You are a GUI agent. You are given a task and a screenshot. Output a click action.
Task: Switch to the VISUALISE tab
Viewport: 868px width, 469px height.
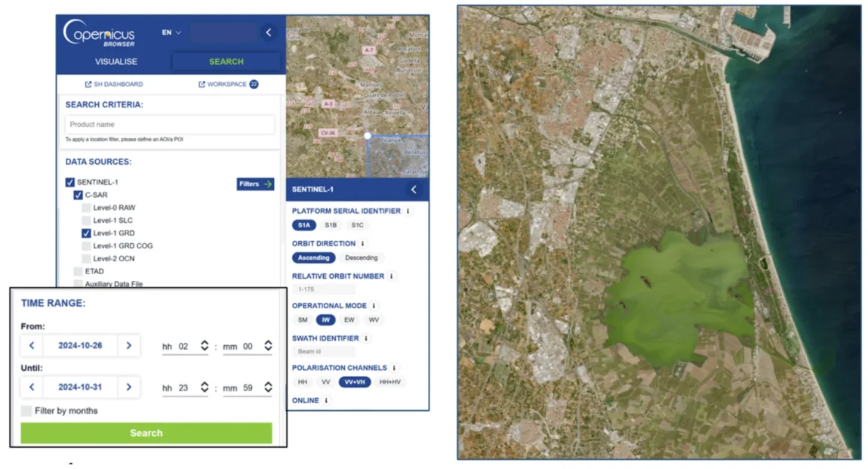[115, 61]
